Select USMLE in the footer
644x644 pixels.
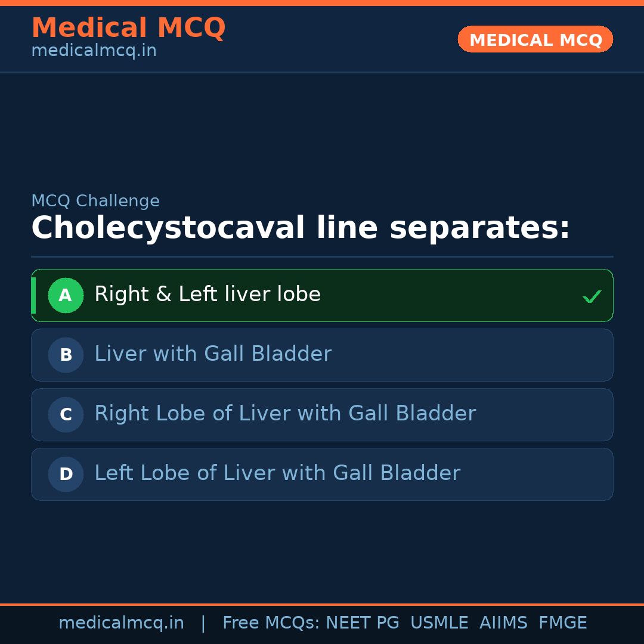pos(439,623)
